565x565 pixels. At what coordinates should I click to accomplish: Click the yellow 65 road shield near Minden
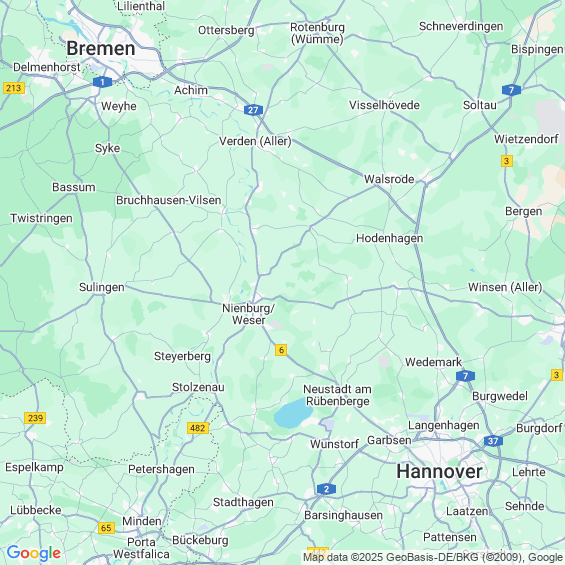coord(106,528)
